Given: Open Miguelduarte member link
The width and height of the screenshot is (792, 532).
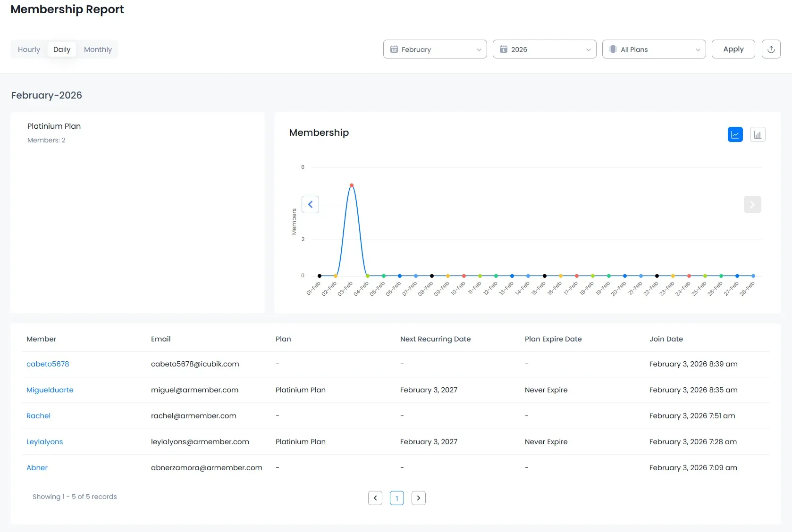Looking at the screenshot, I should click(x=50, y=390).
